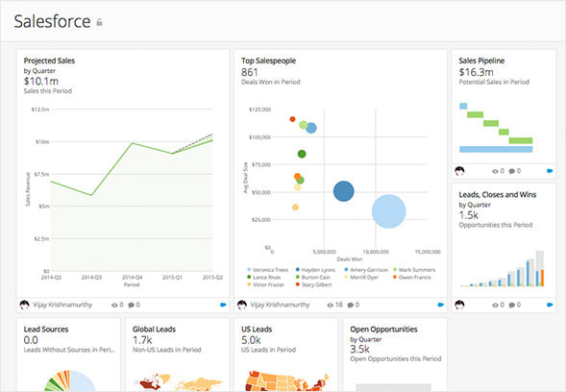Click views eye icon on Top Salespeople card
The width and height of the screenshot is (566, 392).
pyautogui.click(x=330, y=306)
